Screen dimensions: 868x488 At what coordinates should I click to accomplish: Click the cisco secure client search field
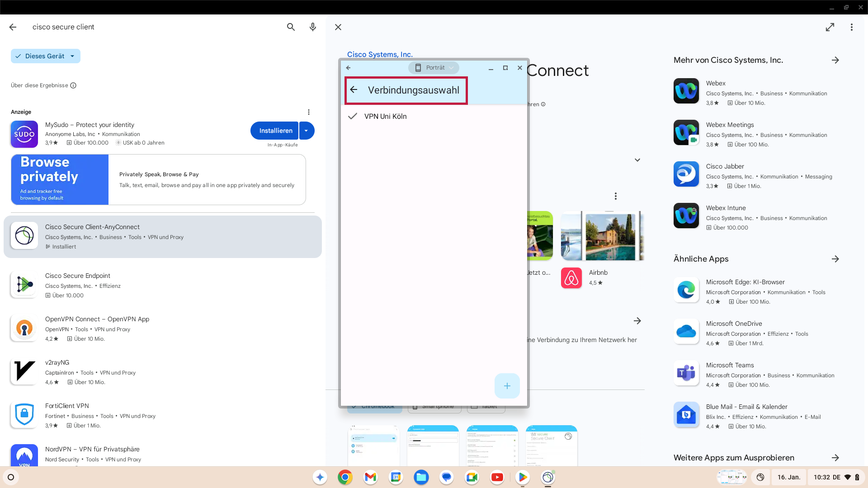(154, 27)
